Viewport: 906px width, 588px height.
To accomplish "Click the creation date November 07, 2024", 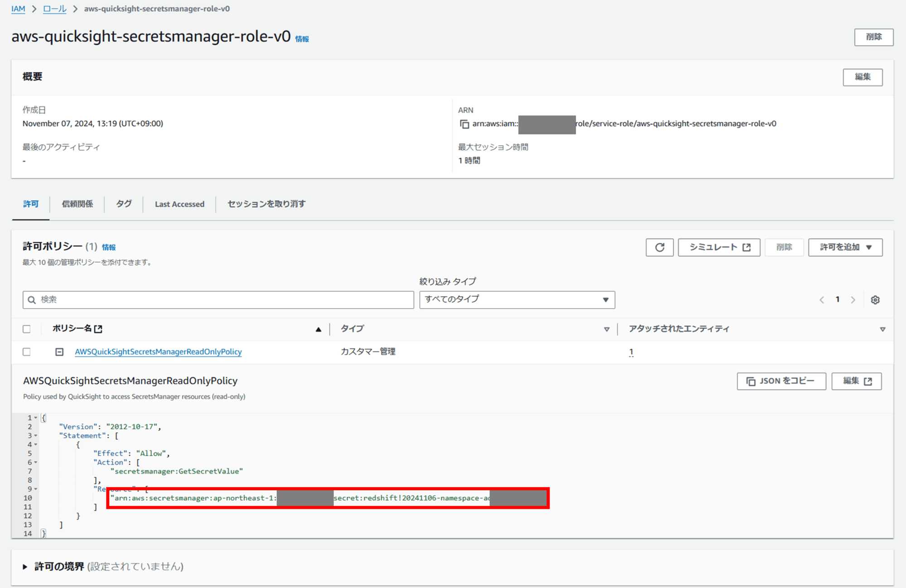I will click(x=93, y=124).
